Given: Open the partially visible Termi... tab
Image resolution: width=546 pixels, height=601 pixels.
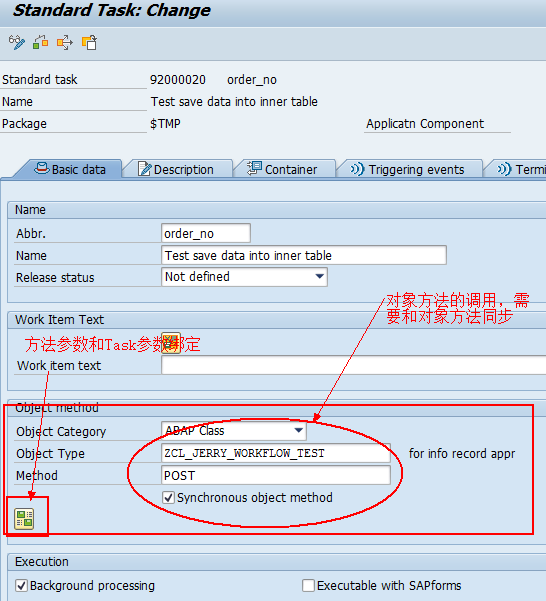Looking at the screenshot, I should click(x=516, y=169).
